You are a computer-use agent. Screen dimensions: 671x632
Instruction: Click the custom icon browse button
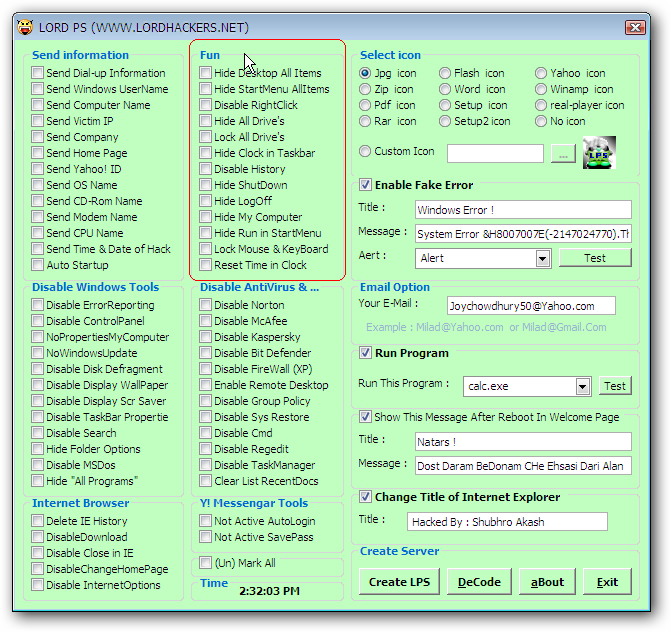click(x=563, y=154)
